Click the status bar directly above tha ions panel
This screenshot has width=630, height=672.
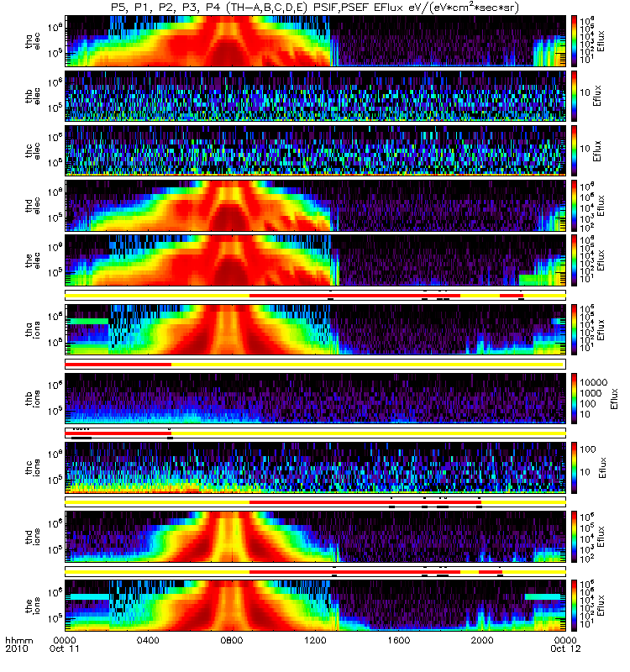pyautogui.click(x=316, y=295)
